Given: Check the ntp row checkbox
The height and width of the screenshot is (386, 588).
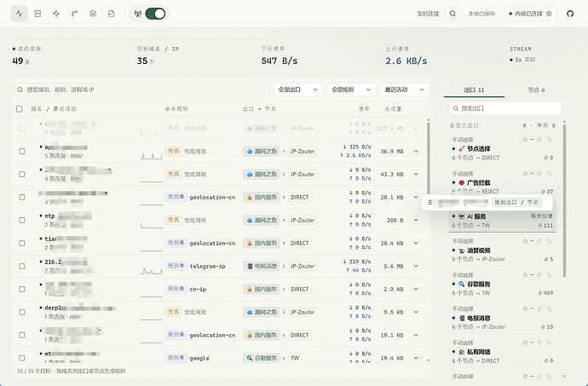Looking at the screenshot, I should tap(22, 220).
